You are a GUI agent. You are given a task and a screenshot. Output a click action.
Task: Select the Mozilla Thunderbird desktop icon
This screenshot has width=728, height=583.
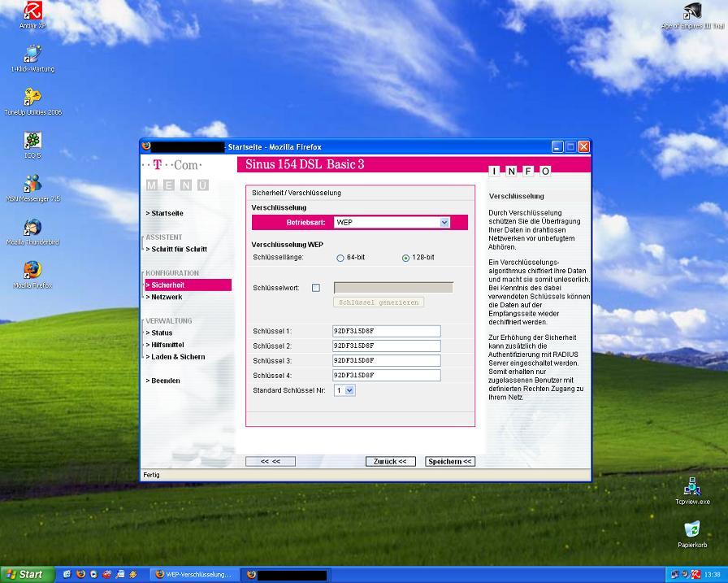[x=32, y=232]
